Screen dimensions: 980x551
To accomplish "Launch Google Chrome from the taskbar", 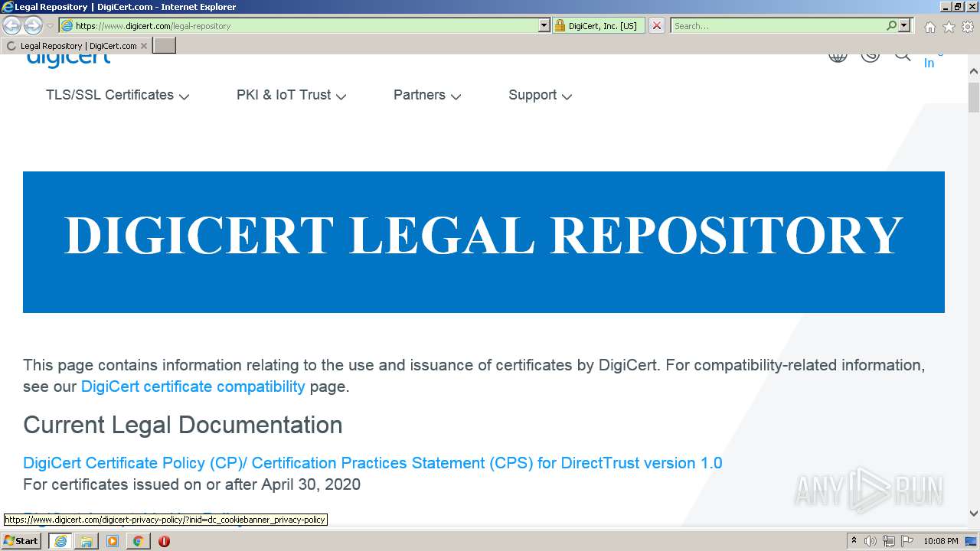I will coord(138,541).
